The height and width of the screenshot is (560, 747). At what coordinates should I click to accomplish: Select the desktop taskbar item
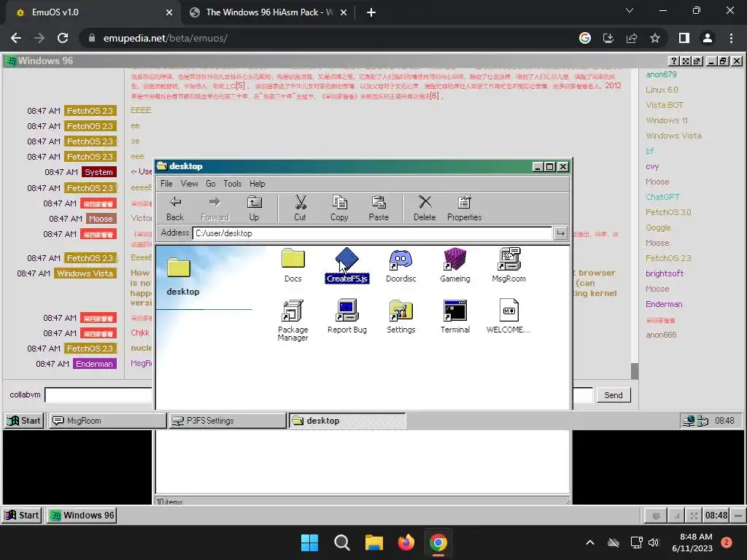tap(347, 421)
